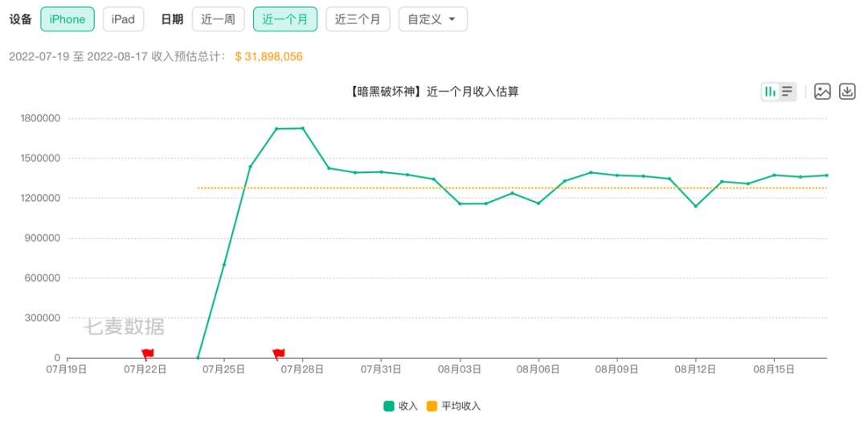Switch to list view icon
868x424 pixels.
tap(787, 92)
